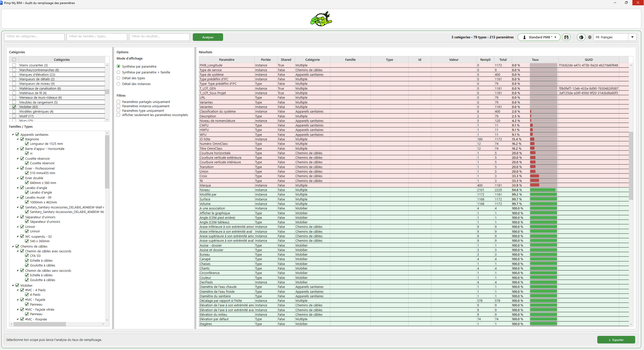Image resolution: width=644 pixels, height=350 pixels.
Task: Open the Standard PMB profile dropdown
Action: pyautogui.click(x=539, y=37)
